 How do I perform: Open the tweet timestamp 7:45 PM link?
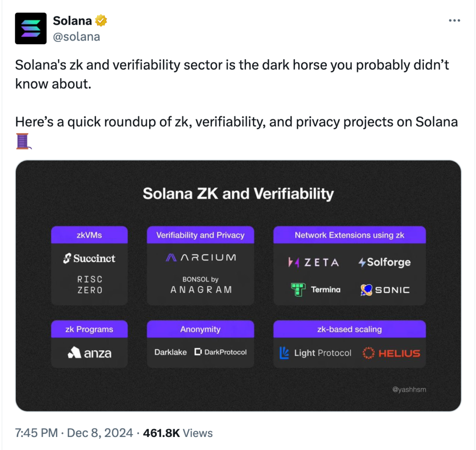coord(37,433)
